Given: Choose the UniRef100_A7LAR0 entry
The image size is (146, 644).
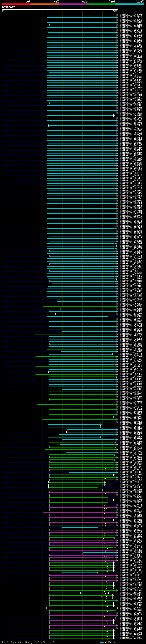Looking at the screenshot, I should coord(131,45).
